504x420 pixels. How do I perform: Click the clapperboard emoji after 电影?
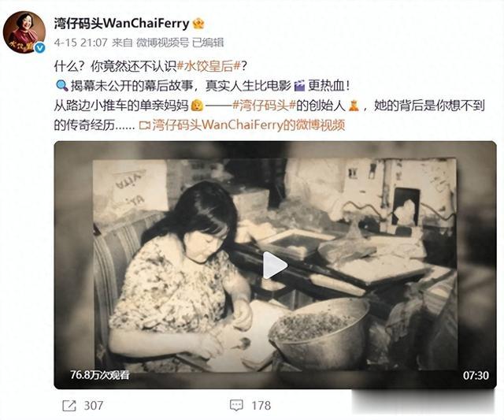click(x=299, y=86)
